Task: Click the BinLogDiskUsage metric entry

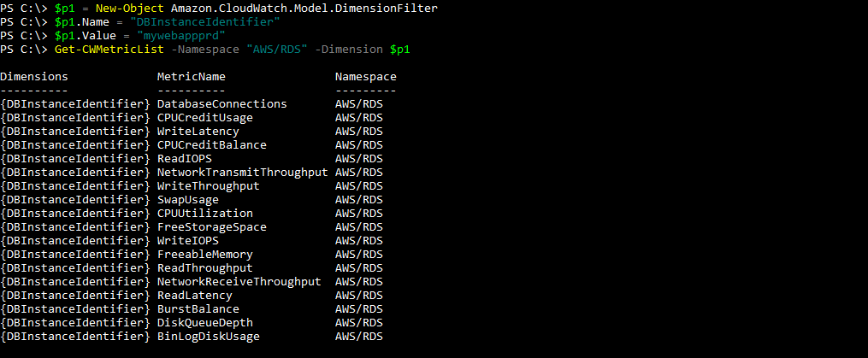Action: pyautogui.click(x=209, y=337)
